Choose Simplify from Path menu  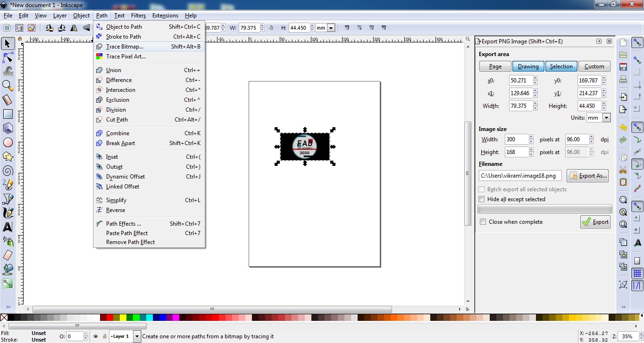[149, 200]
